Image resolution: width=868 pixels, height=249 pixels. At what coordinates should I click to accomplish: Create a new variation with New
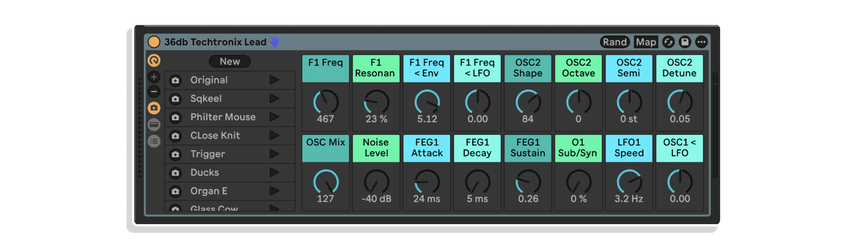point(230,61)
